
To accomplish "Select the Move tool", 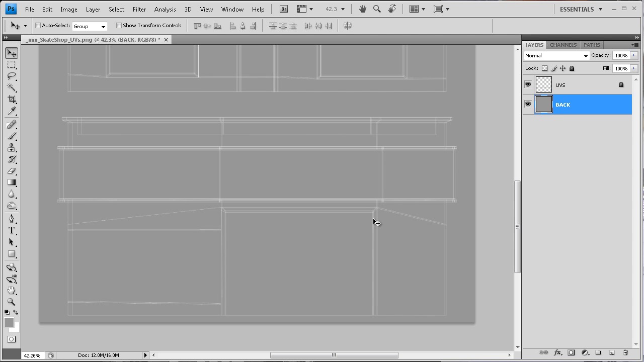I will (12, 53).
